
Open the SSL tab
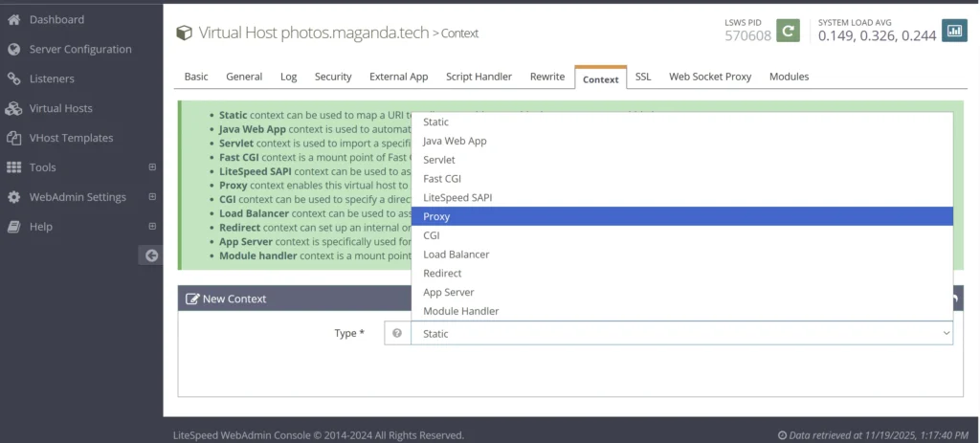click(x=643, y=77)
